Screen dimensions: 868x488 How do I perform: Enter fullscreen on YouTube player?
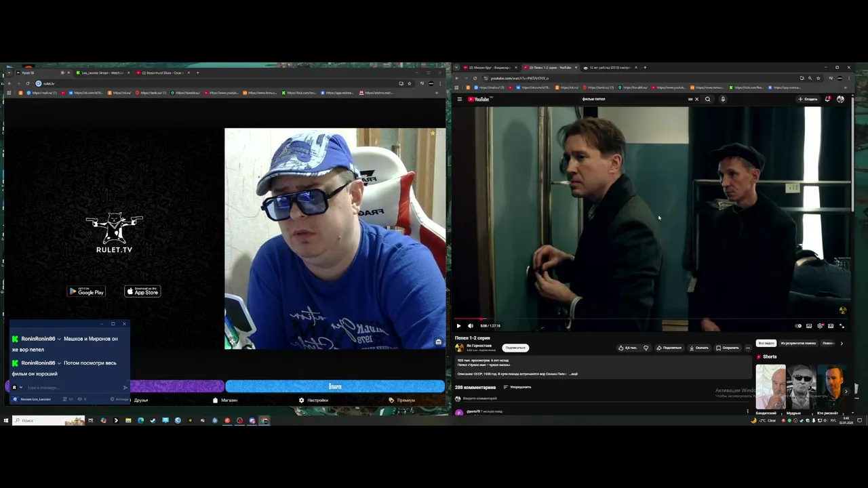(842, 326)
